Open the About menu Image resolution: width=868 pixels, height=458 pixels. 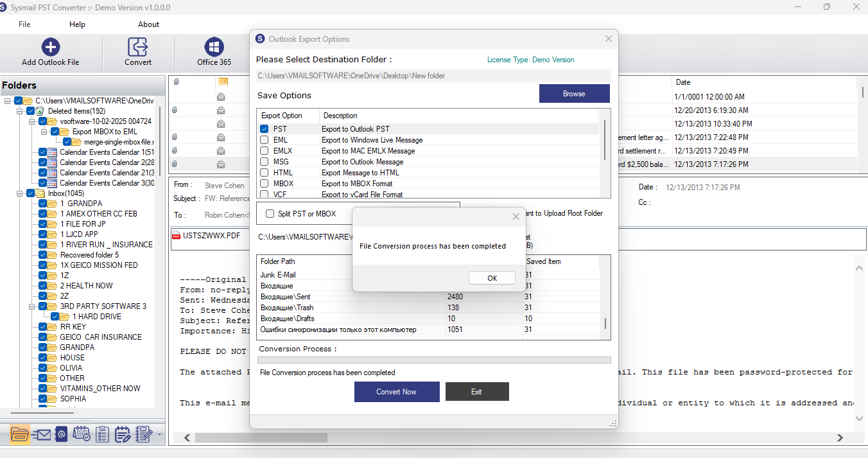coord(148,24)
